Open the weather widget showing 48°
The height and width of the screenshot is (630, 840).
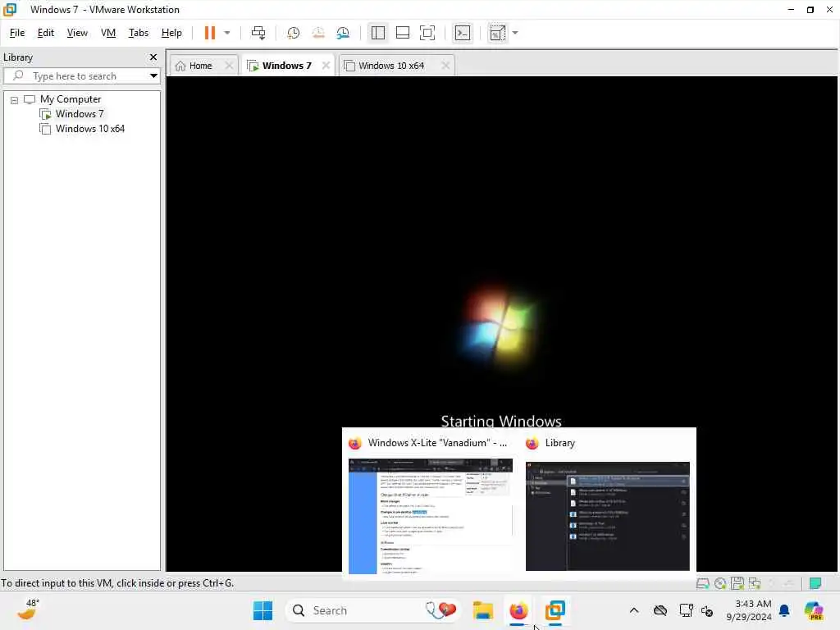pos(28,609)
